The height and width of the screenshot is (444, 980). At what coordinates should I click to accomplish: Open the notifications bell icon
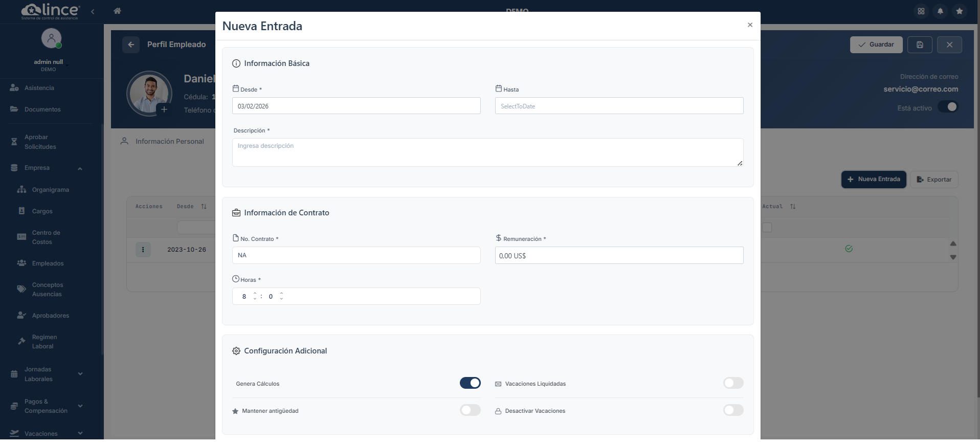(940, 11)
